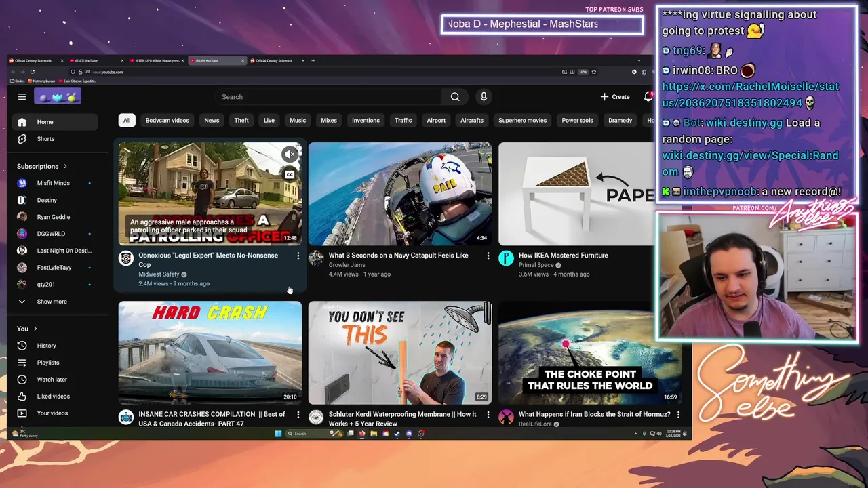
Task: Open options menu for Strait of Hormuz video
Action: 678,414
